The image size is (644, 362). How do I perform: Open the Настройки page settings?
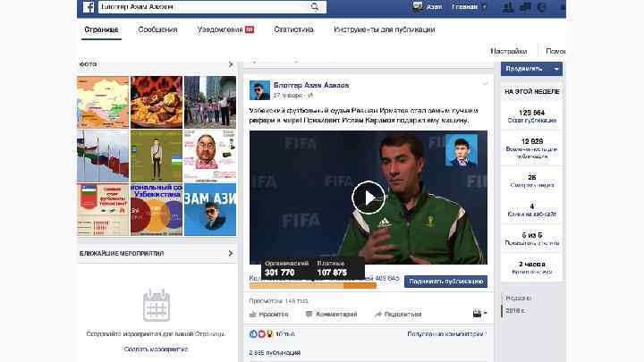pyautogui.click(x=508, y=51)
